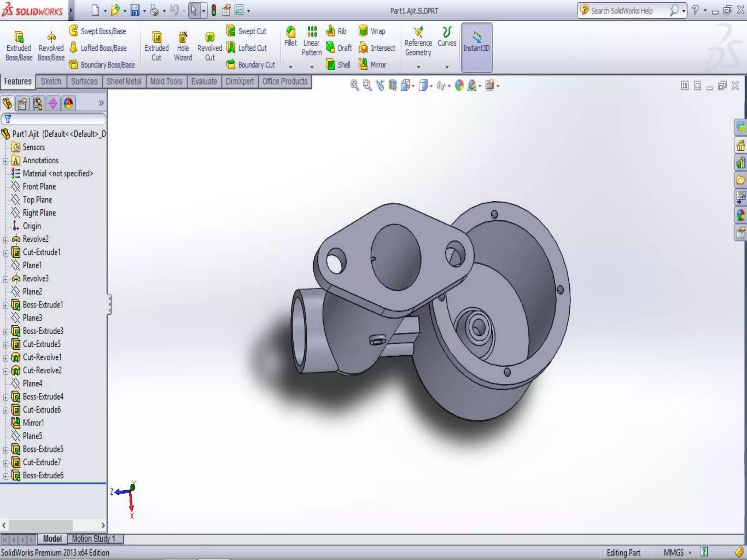Viewport: 747px width, 560px height.
Task: Expand FeatureManager tabs chevron
Action: [x=101, y=103]
